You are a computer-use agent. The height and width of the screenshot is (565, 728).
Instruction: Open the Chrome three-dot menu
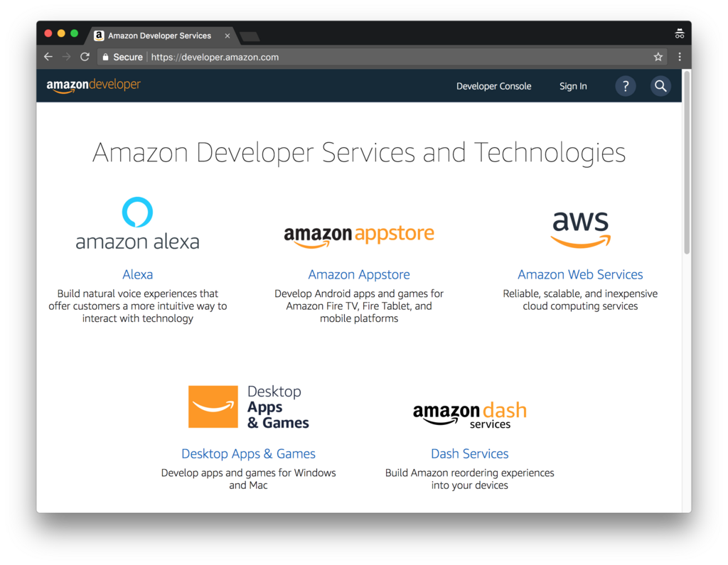(679, 57)
